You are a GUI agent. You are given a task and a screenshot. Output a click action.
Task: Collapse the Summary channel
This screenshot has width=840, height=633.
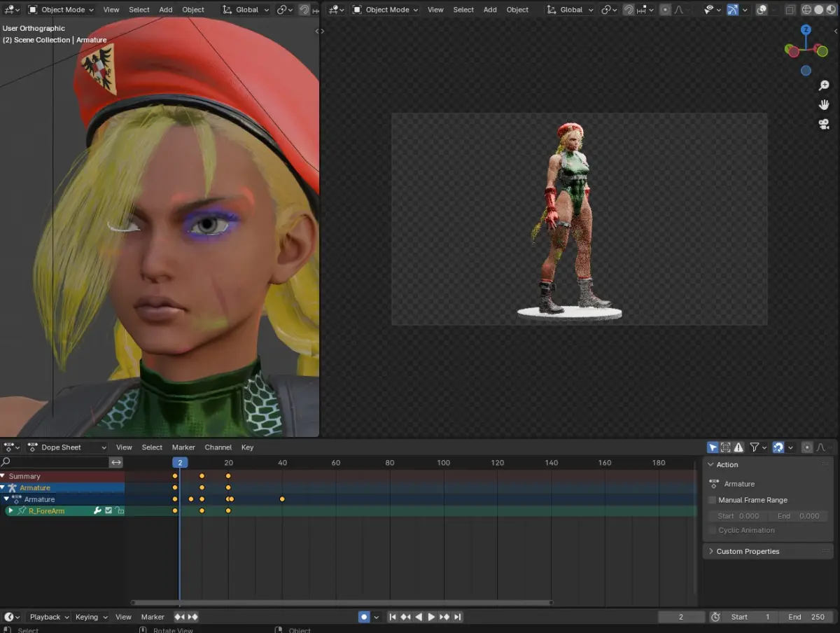pos(3,476)
